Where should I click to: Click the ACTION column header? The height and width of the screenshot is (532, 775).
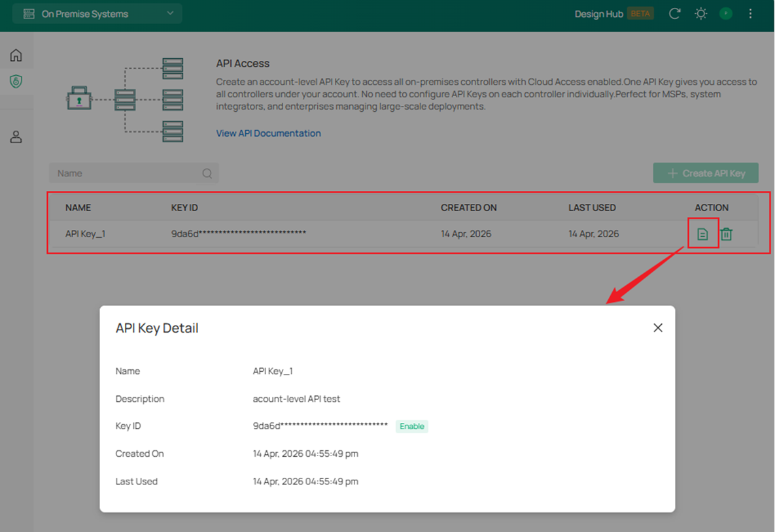pos(712,207)
